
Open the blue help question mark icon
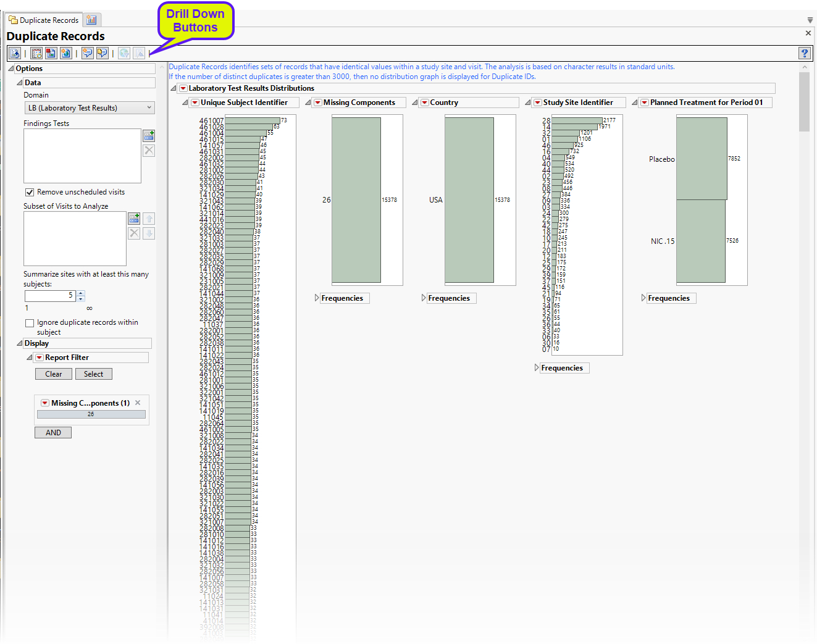pyautogui.click(x=804, y=54)
